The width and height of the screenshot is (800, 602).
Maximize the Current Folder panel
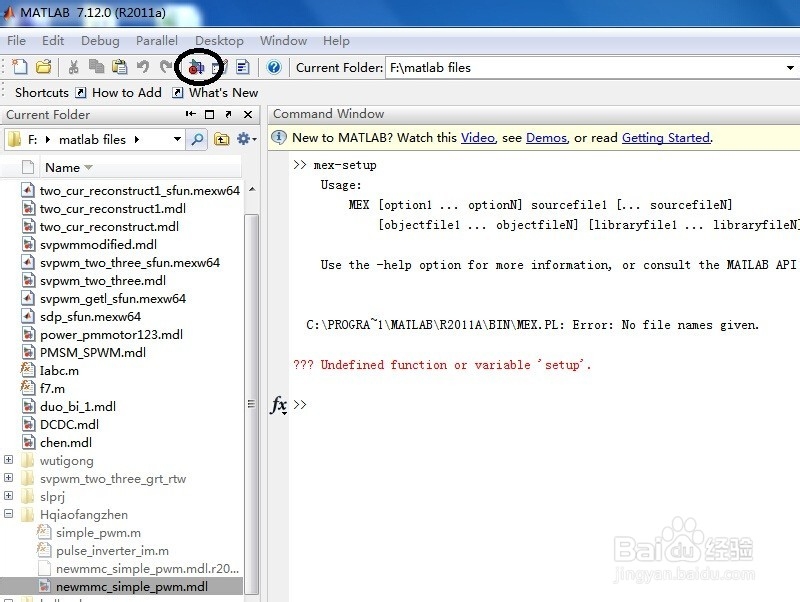[x=209, y=114]
